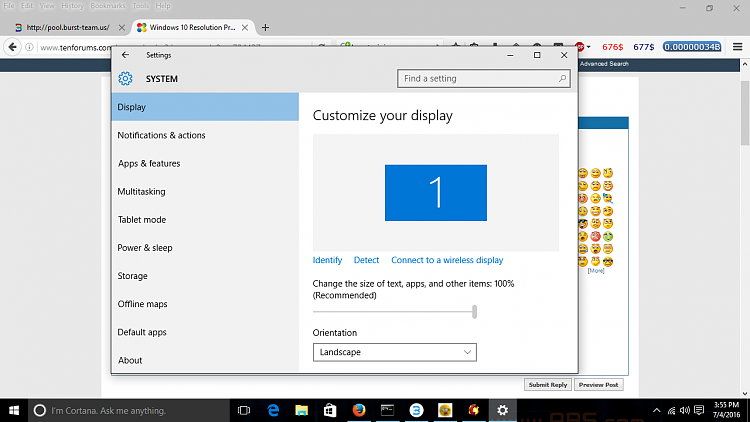Close the Windows 10 Resolution tab
Image resolution: width=750 pixels, height=422 pixels.
tap(245, 28)
